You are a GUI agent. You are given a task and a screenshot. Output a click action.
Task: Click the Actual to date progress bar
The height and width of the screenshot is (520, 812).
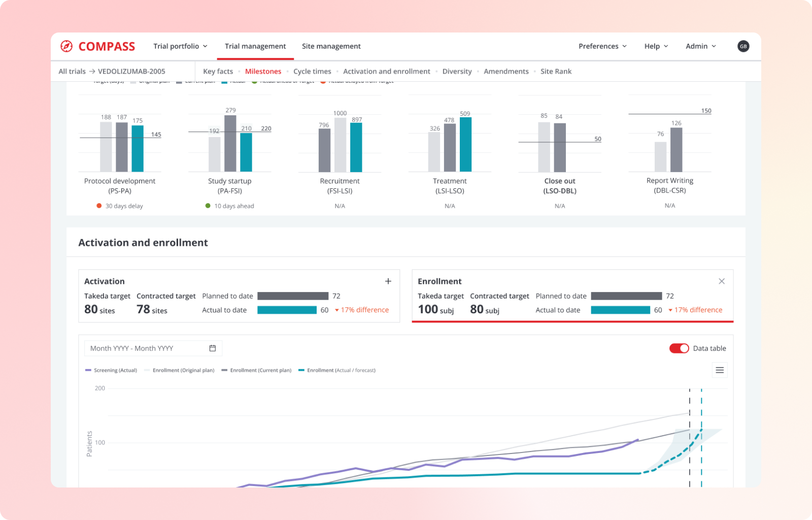287,310
